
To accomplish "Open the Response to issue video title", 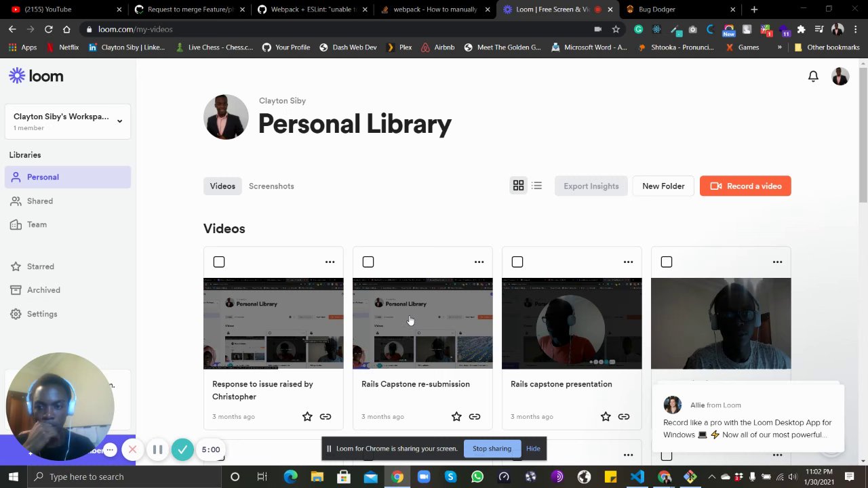I will (262, 390).
